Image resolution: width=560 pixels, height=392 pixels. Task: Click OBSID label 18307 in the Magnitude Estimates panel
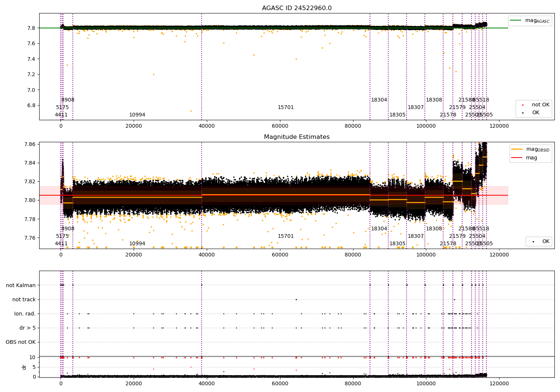click(416, 236)
